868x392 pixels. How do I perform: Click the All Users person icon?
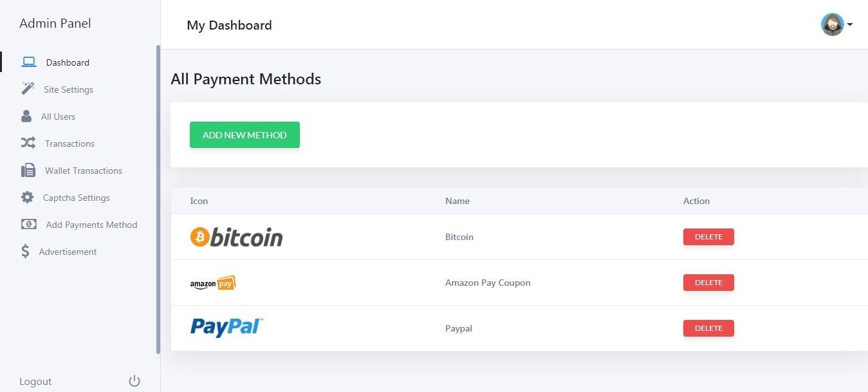point(26,117)
